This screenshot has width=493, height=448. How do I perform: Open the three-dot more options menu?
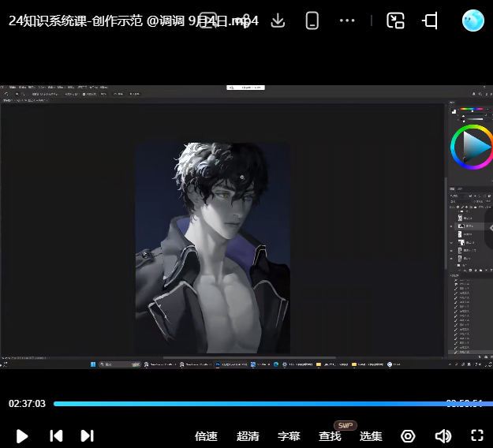click(347, 21)
